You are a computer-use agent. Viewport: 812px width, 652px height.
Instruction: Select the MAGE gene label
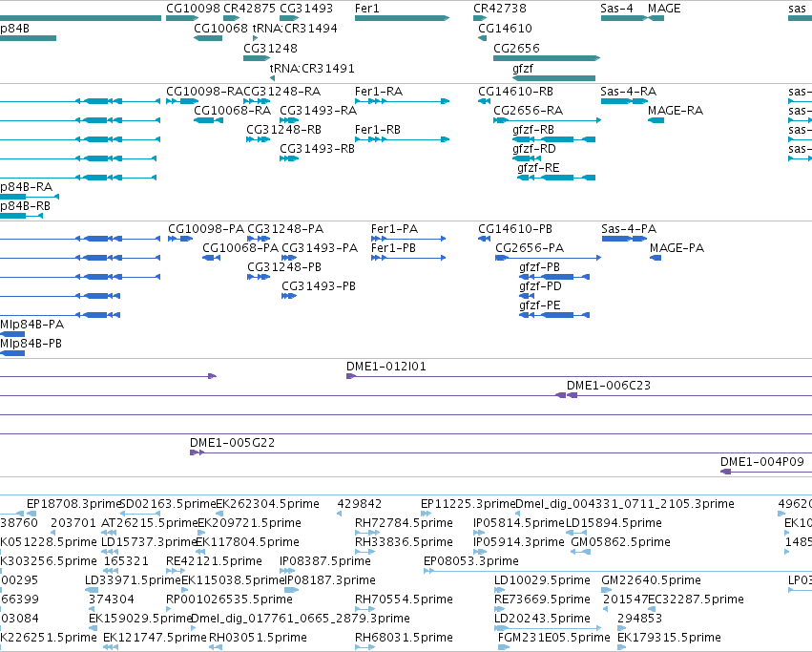coord(664,9)
